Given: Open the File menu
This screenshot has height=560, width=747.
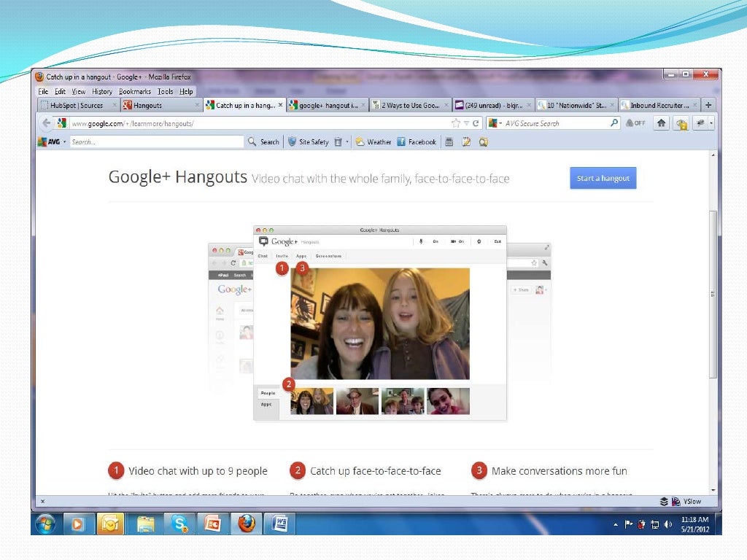Looking at the screenshot, I should pyautogui.click(x=43, y=91).
